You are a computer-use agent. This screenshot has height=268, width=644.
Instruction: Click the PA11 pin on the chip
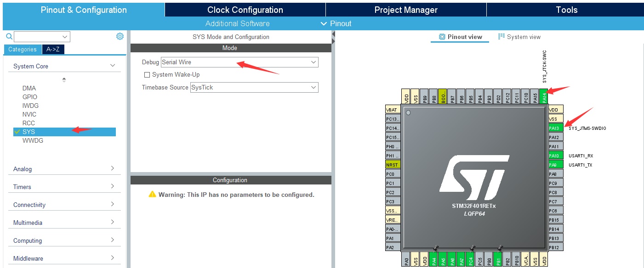[x=556, y=146]
